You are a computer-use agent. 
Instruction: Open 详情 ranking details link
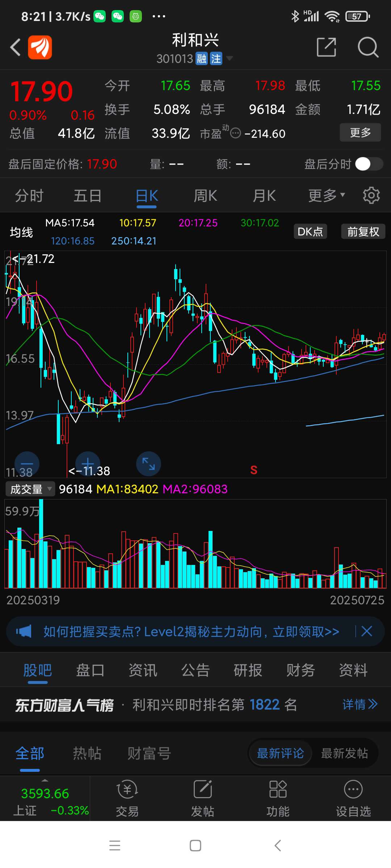[x=360, y=704]
